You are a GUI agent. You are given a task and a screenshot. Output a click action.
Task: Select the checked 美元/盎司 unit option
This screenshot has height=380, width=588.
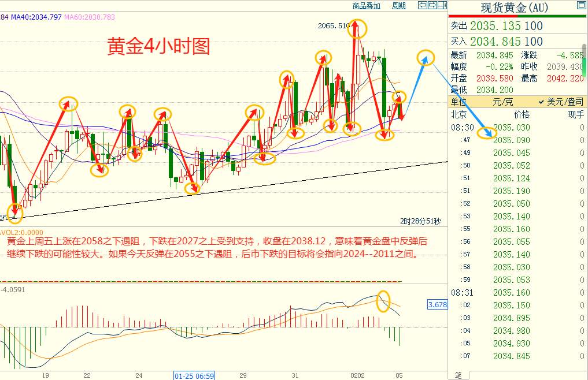[561, 102]
